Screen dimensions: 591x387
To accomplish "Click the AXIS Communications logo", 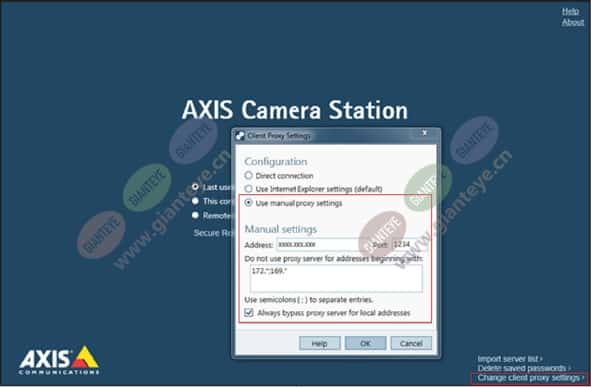I will (x=59, y=361).
